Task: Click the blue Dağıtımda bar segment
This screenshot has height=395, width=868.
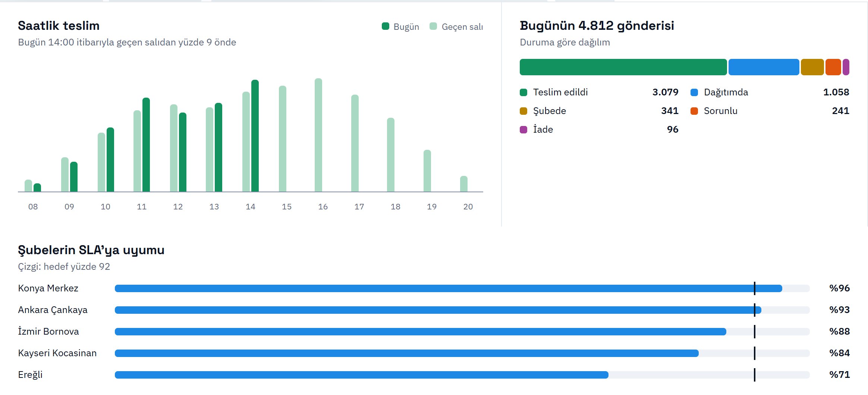Action: pos(764,67)
